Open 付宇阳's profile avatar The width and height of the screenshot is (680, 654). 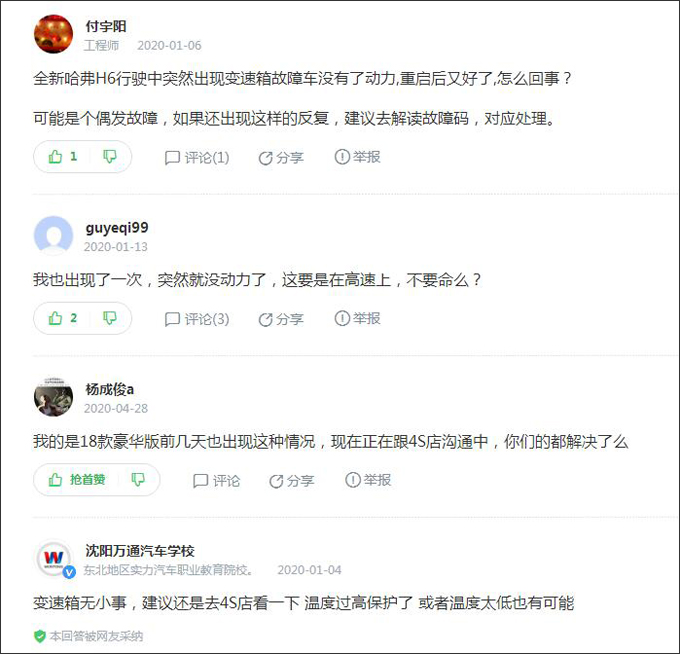[53, 34]
